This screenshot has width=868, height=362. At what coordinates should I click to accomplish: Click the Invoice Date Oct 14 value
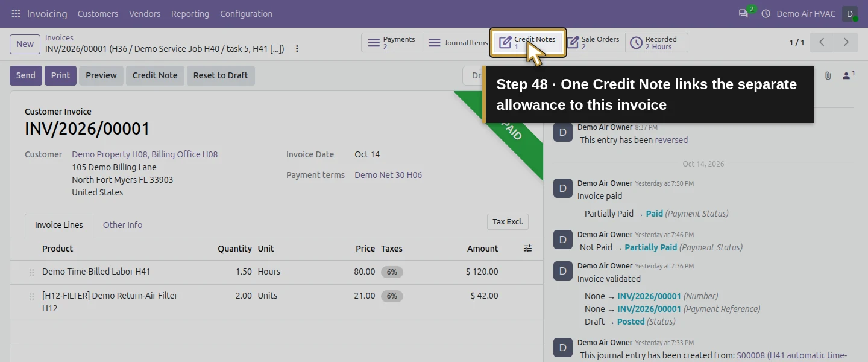tap(367, 154)
